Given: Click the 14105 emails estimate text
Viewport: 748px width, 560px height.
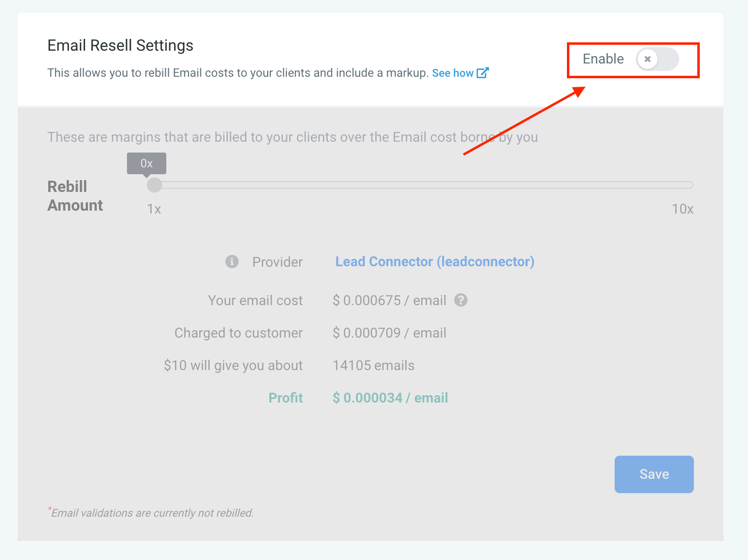Looking at the screenshot, I should [374, 365].
